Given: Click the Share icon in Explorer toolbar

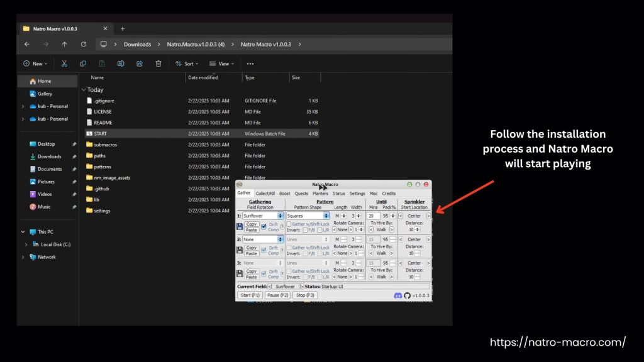Looking at the screenshot, I should tap(140, 63).
